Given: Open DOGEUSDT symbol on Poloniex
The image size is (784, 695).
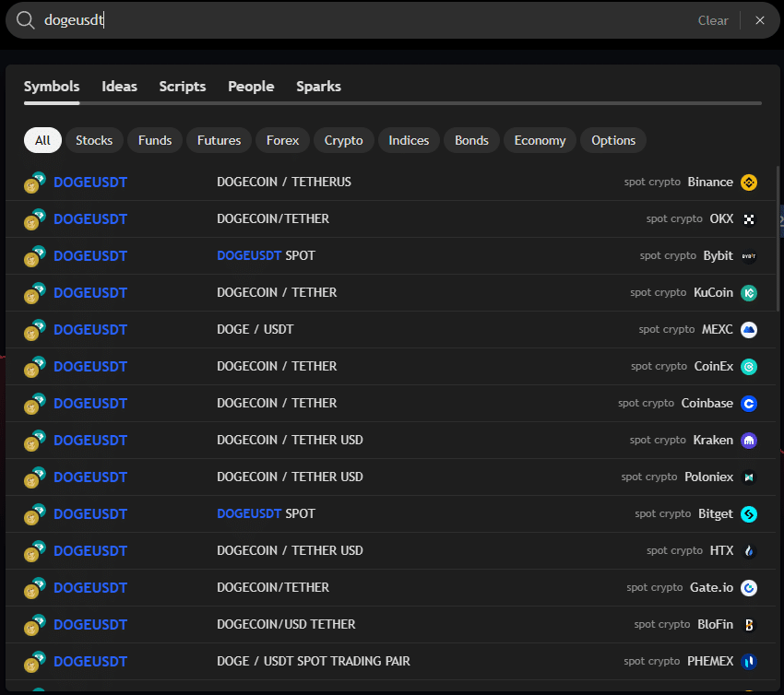Looking at the screenshot, I should (90, 477).
